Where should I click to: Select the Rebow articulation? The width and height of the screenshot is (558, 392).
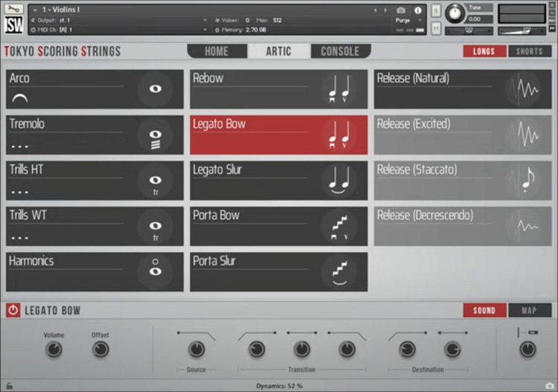(279, 89)
